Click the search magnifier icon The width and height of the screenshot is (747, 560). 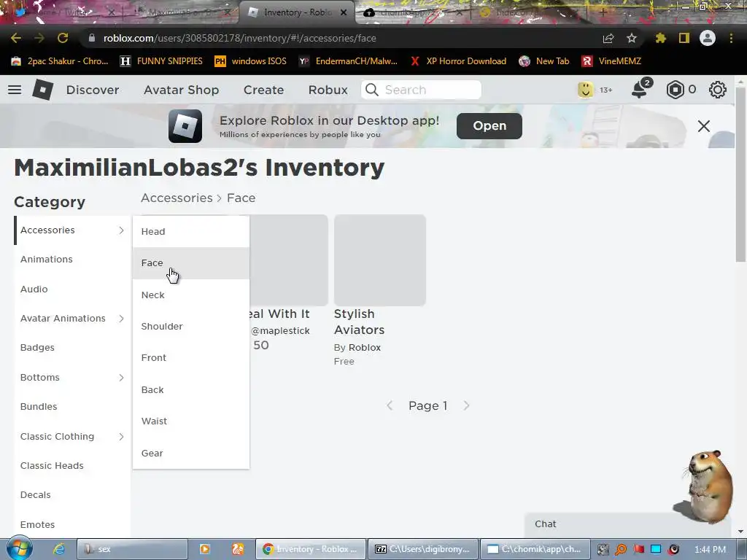point(372,90)
